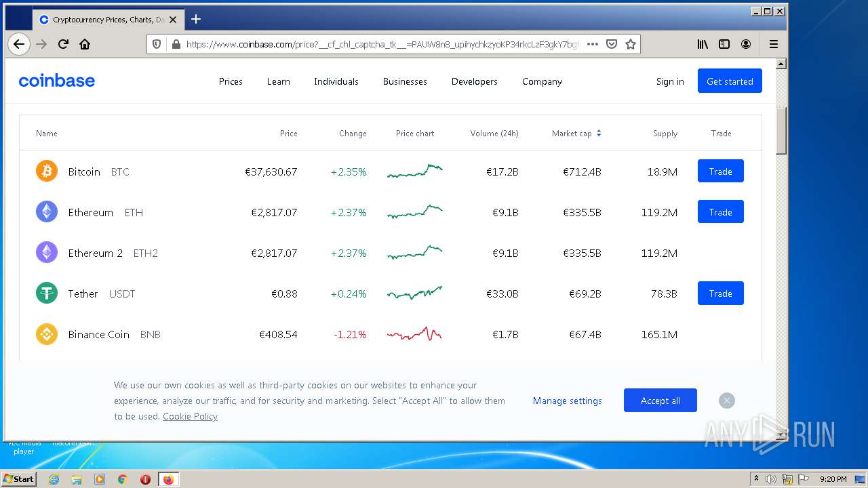Open the browser home page icon
The image size is (868, 488).
(x=85, y=44)
